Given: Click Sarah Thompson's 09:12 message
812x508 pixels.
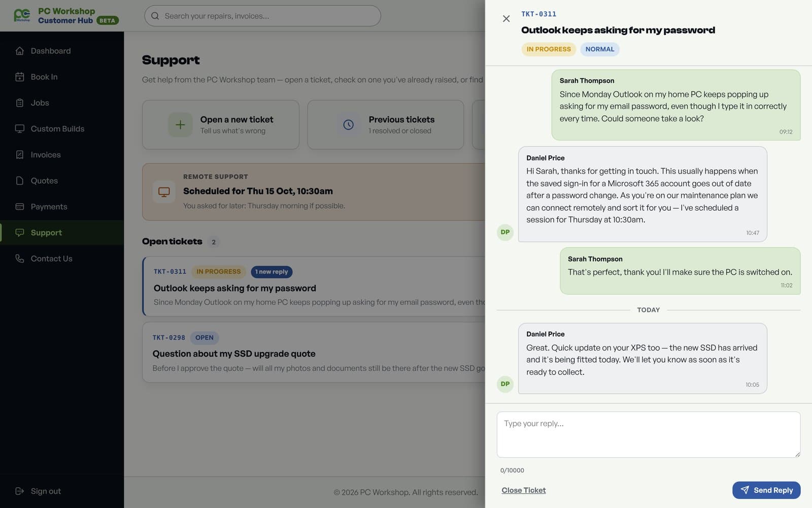Looking at the screenshot, I should point(676,105).
